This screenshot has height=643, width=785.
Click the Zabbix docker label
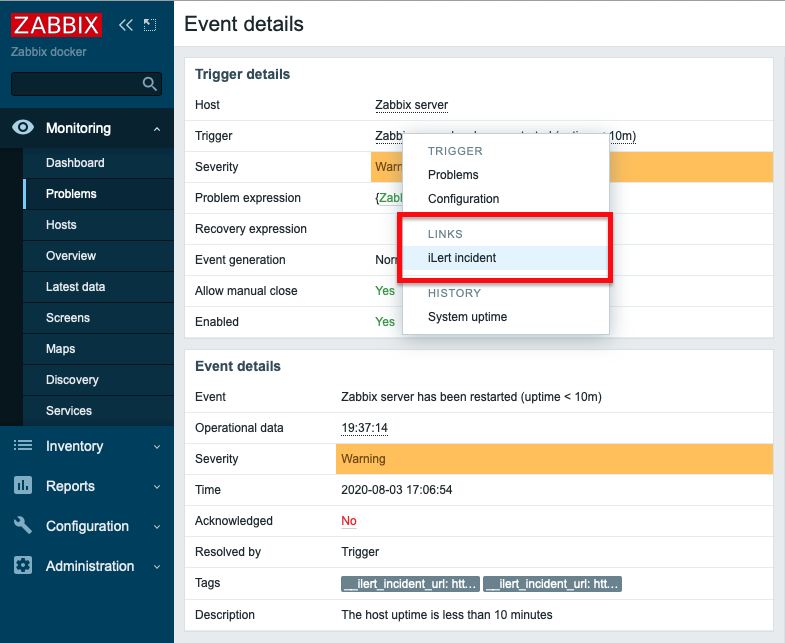[49, 52]
